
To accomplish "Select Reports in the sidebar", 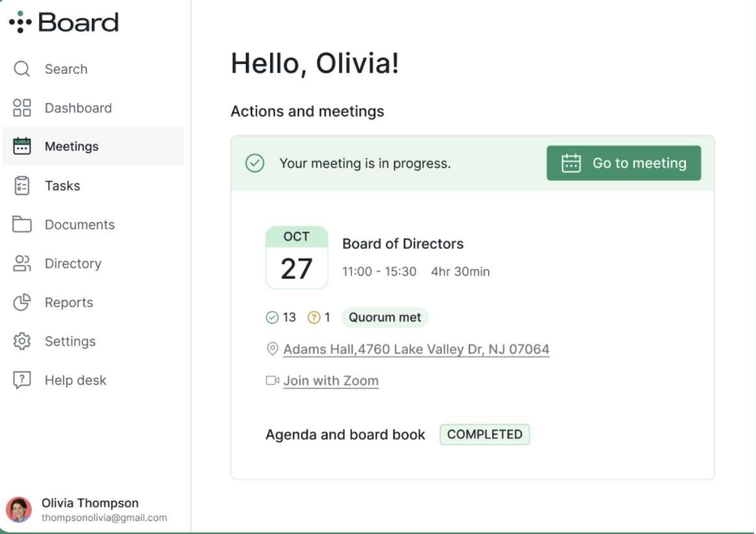I will coord(69,303).
